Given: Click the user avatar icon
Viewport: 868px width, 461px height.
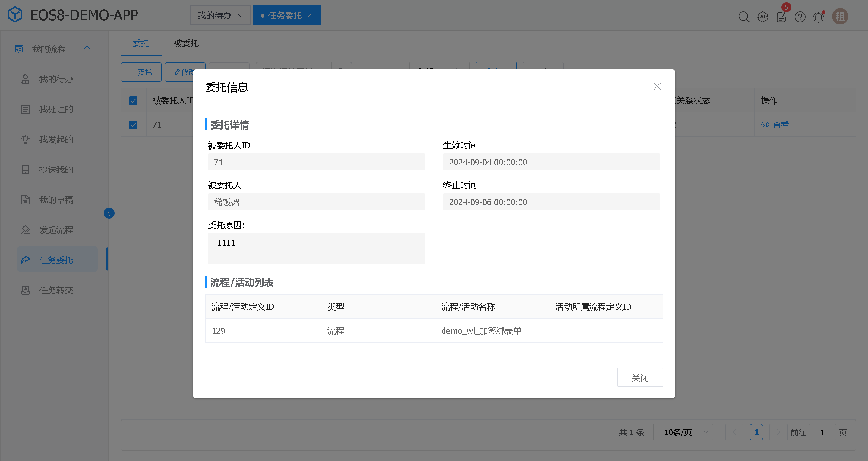Looking at the screenshot, I should (x=840, y=17).
